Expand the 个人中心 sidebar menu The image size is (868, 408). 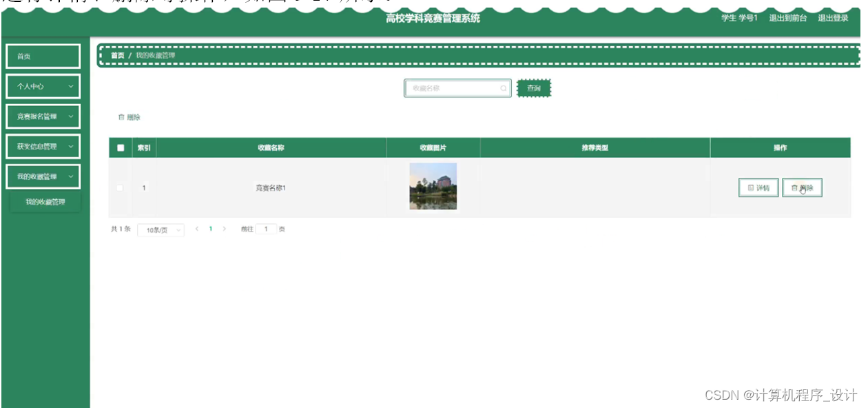43,87
